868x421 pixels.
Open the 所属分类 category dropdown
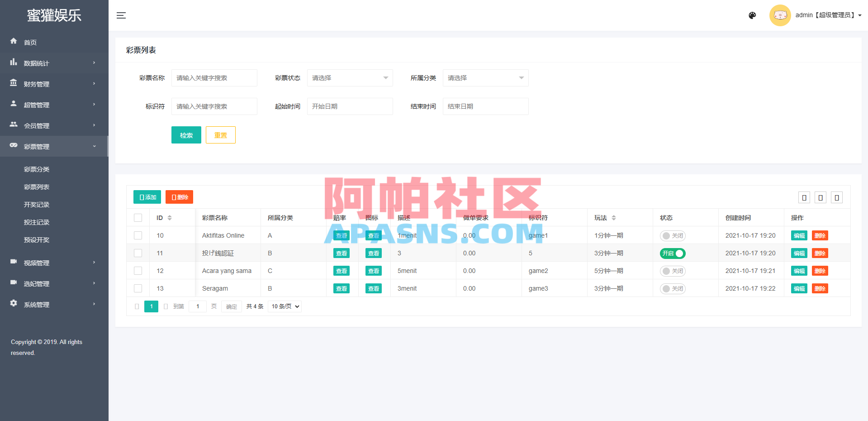(485, 78)
